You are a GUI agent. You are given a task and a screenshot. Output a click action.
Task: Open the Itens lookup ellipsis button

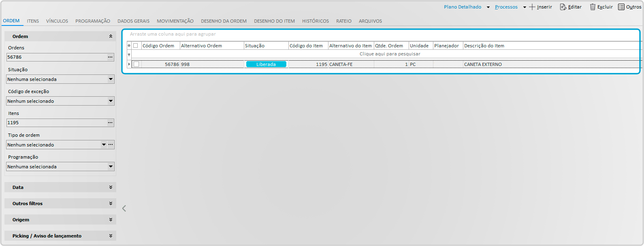(x=110, y=123)
